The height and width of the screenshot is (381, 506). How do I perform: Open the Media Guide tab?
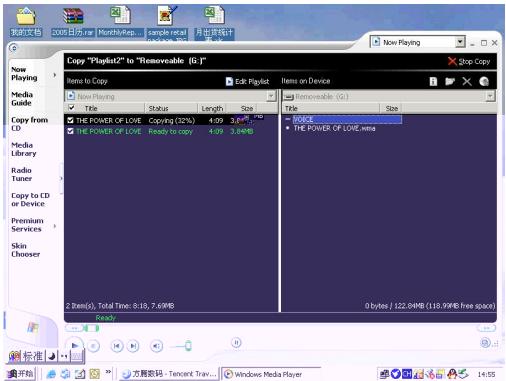(22, 99)
